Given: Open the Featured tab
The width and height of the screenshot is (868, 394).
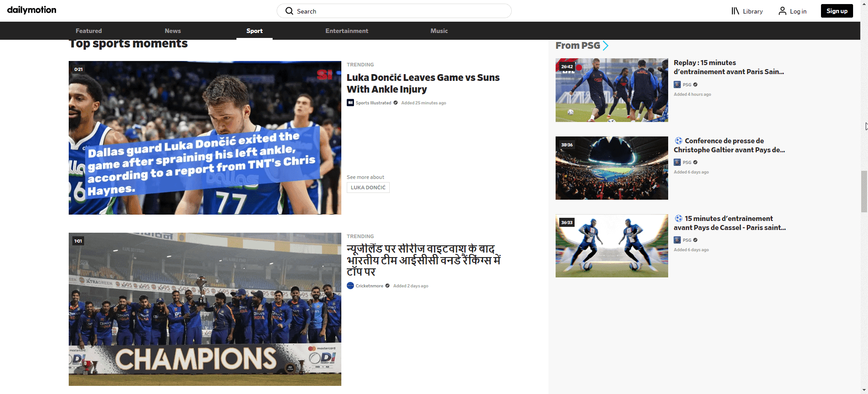Looking at the screenshot, I should point(89,31).
